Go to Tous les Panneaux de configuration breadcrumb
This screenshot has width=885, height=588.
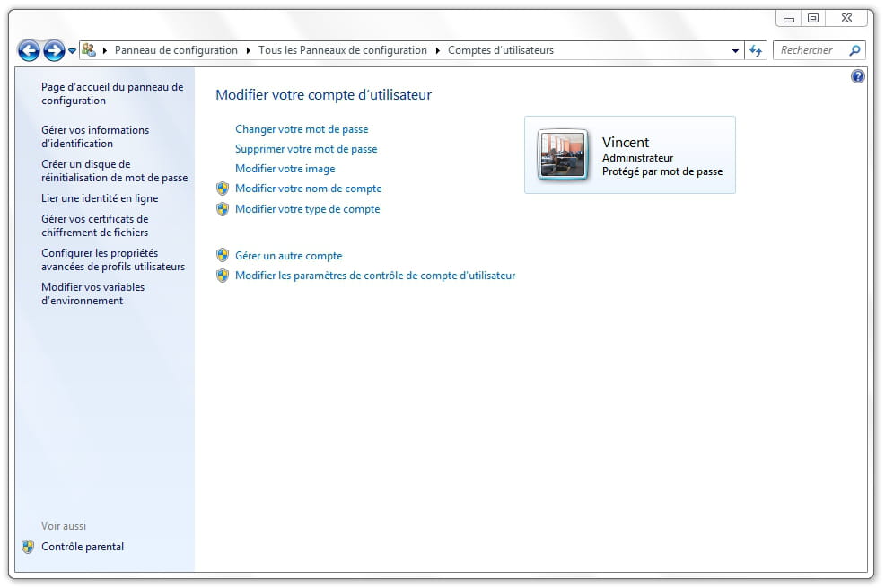343,50
